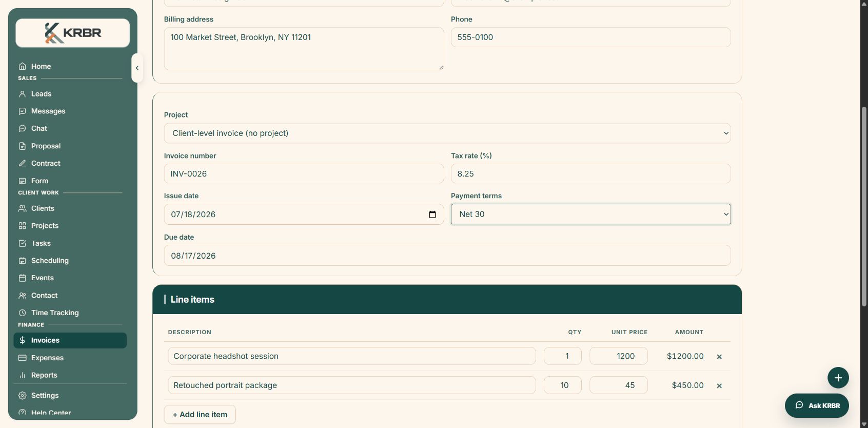Click the Clients people icon
Viewport: 868px width, 428px height.
pyautogui.click(x=22, y=208)
